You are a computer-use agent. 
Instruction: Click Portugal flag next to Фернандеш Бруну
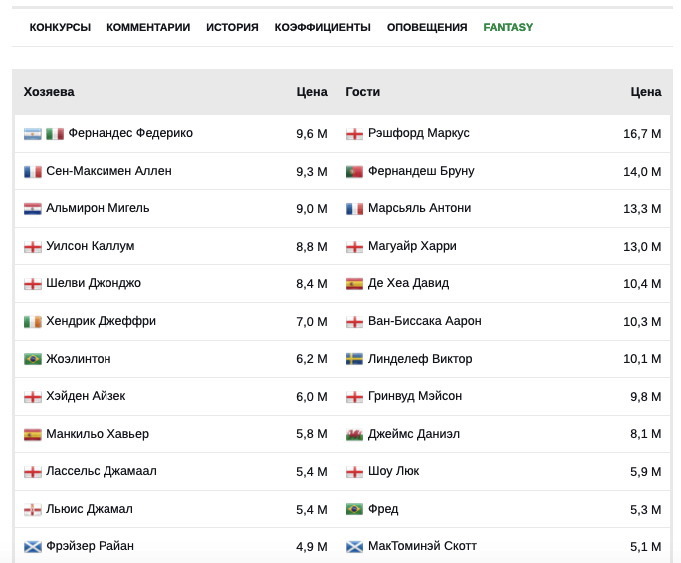pos(354,172)
